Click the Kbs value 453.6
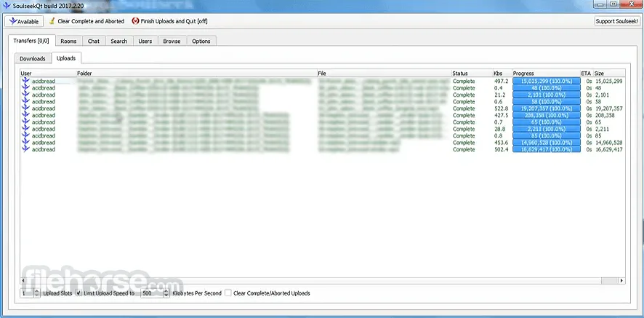 point(502,143)
